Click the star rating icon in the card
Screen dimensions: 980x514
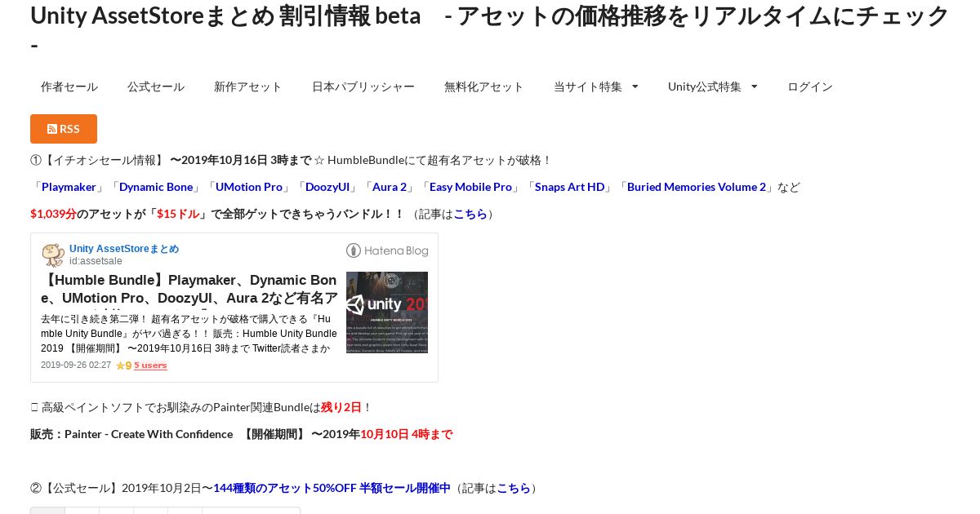tap(120, 366)
